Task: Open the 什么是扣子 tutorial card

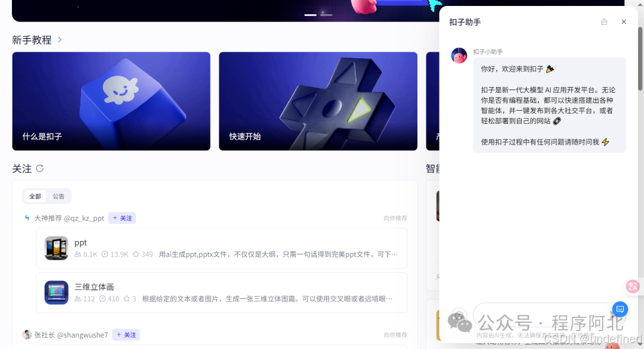Action: pos(112,101)
